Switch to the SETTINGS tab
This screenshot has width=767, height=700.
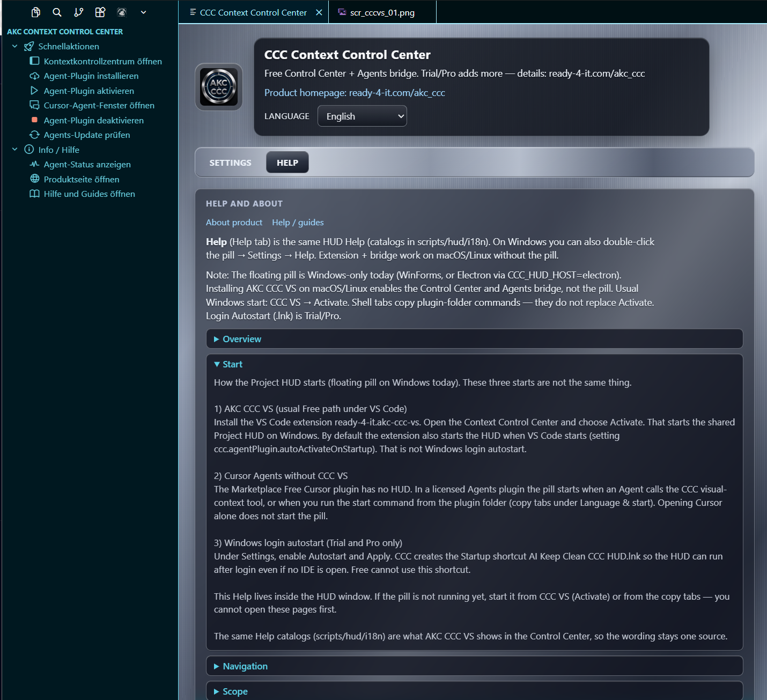(230, 163)
